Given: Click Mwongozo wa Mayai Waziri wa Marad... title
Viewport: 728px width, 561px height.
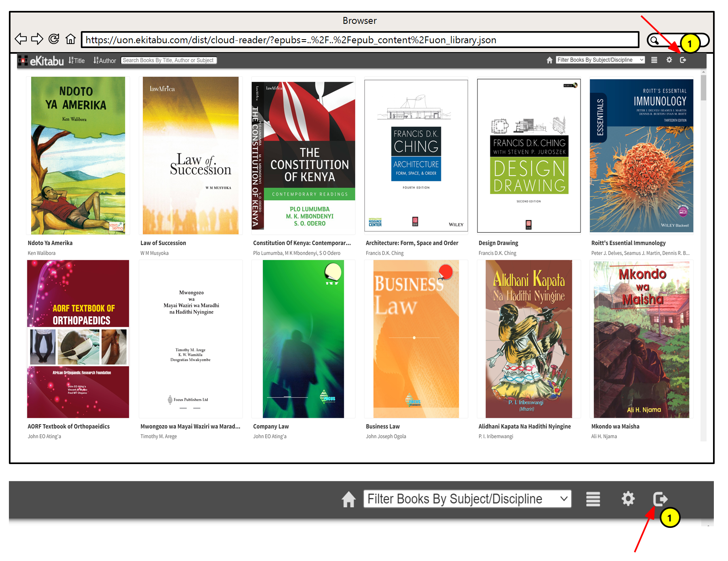Looking at the screenshot, I should 190,426.
